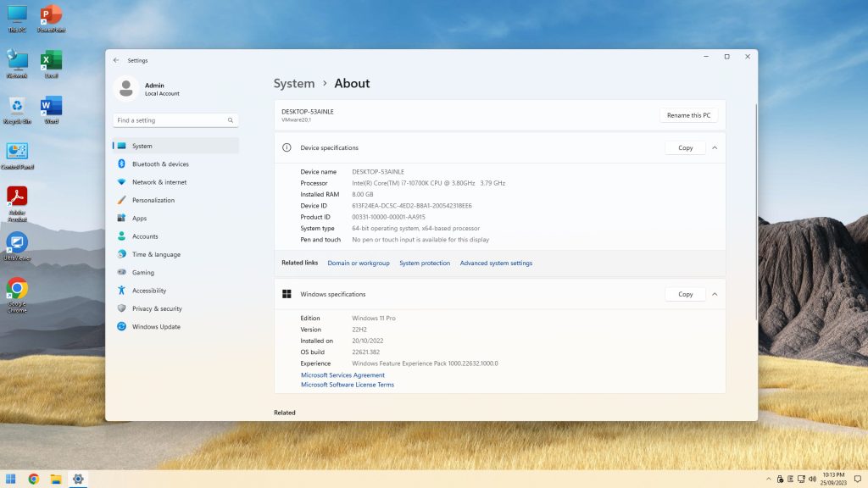Open Control Panel desktop icon
This screenshot has height=488, width=868.
click(x=17, y=156)
